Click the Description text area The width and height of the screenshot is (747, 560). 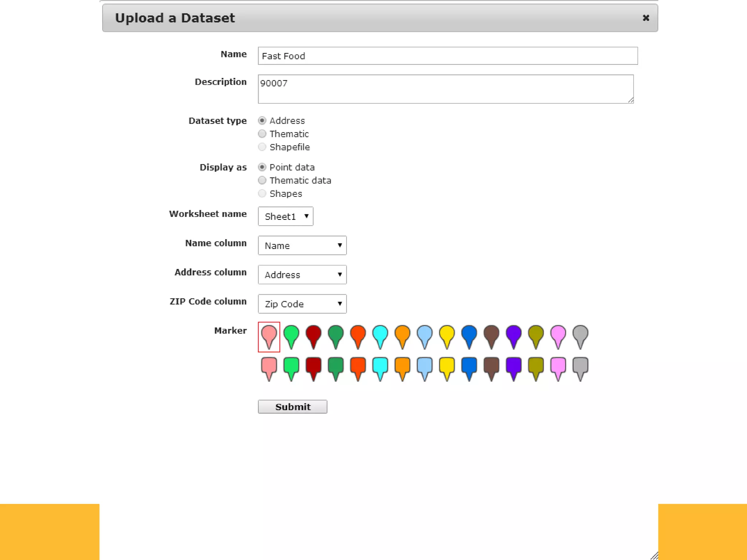(x=445, y=89)
